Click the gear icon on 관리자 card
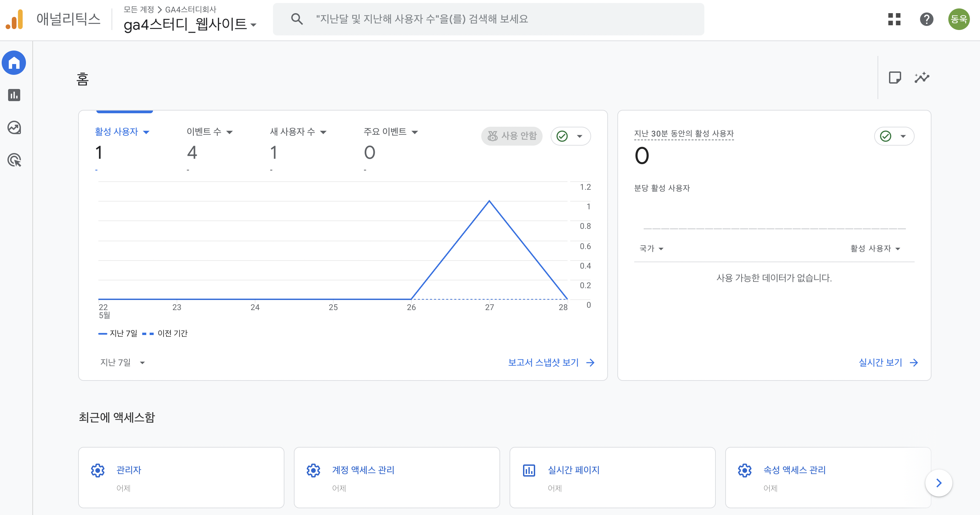Image resolution: width=980 pixels, height=515 pixels. point(98,471)
